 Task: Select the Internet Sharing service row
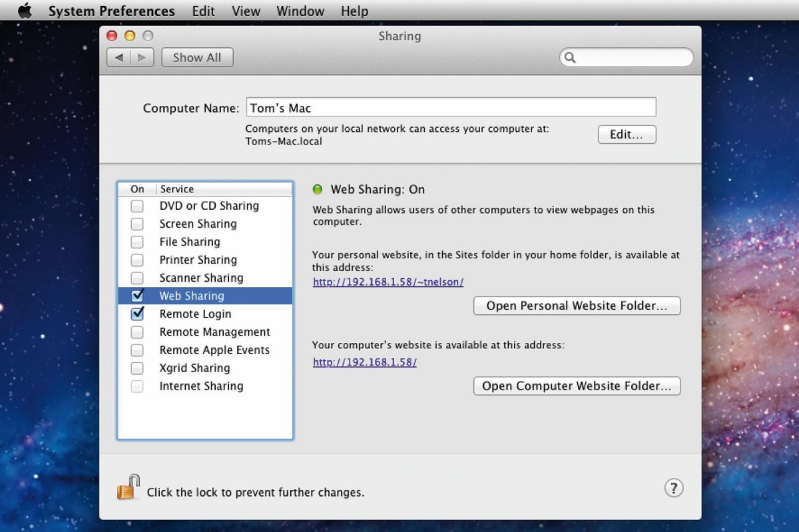pos(205,386)
